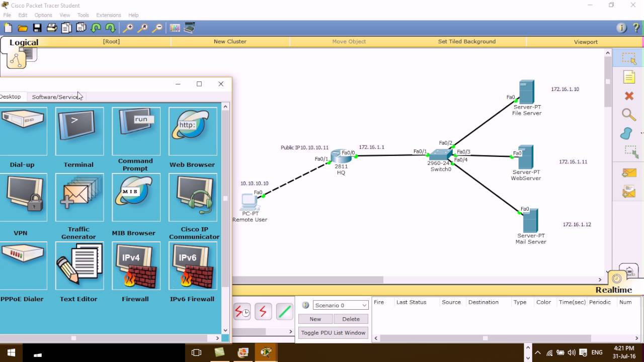Create a new file via toolbar
644x362 pixels.
[x=8, y=28]
